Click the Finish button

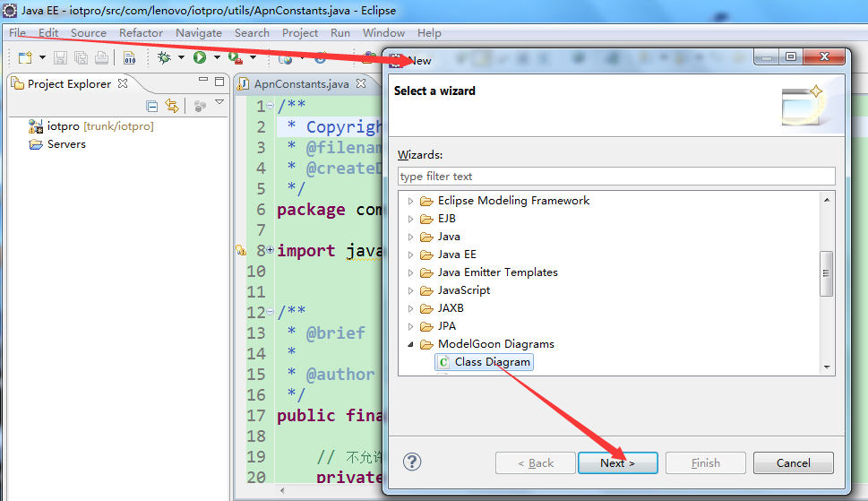click(705, 462)
